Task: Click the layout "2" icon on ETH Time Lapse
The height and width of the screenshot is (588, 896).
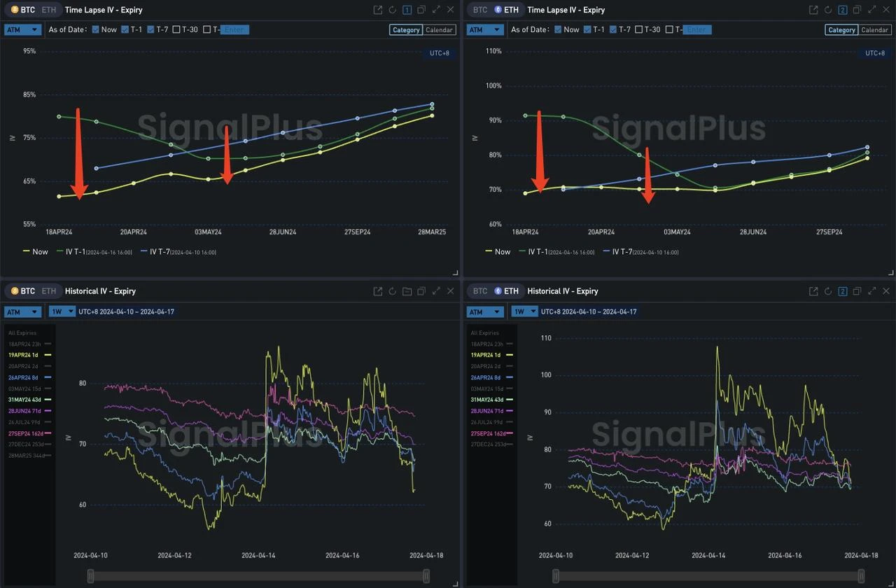Action: click(842, 10)
